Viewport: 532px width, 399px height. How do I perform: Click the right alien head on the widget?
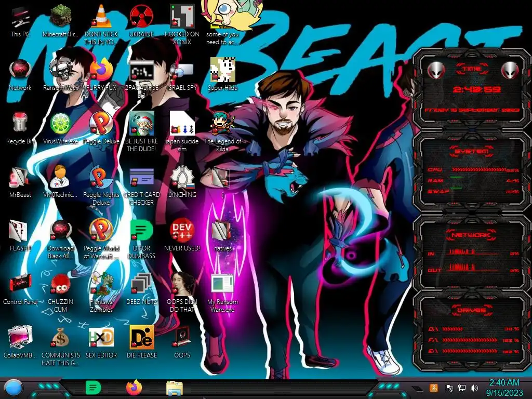coord(510,71)
